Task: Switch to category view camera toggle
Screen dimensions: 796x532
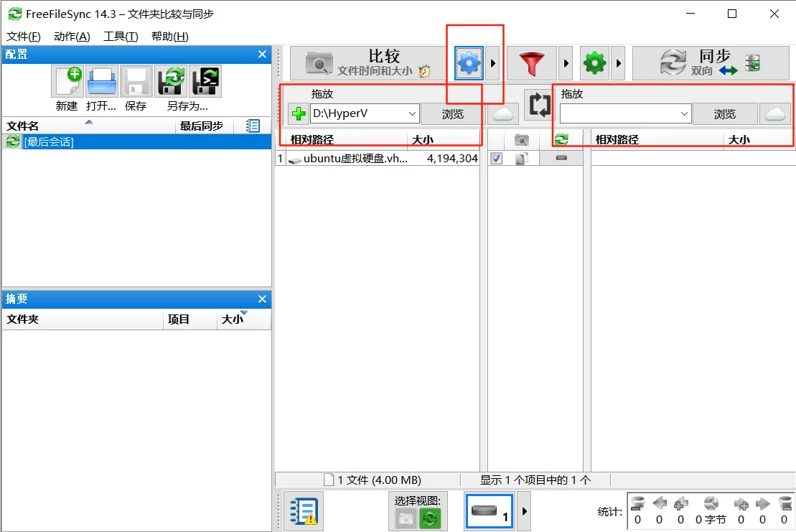Action: 406,519
